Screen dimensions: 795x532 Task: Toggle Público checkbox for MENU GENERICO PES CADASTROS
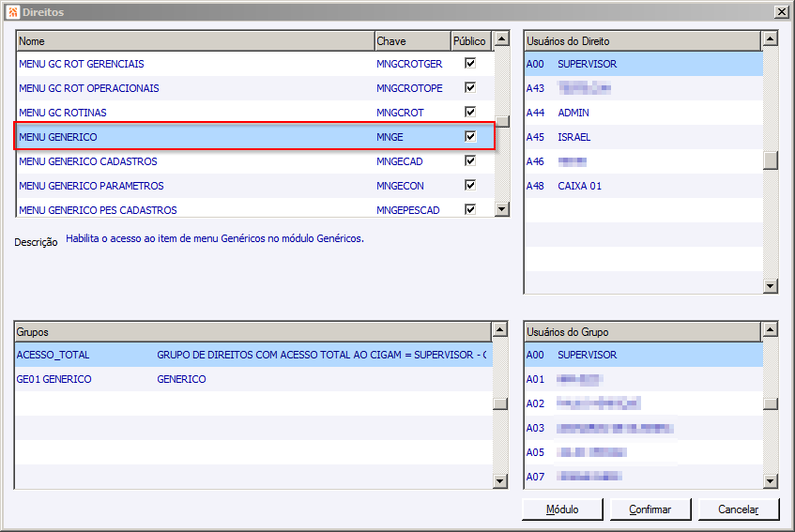470,209
